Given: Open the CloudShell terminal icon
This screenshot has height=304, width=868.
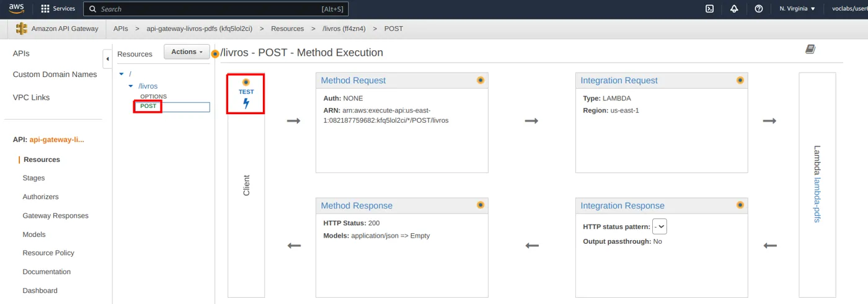Looking at the screenshot, I should (x=710, y=9).
